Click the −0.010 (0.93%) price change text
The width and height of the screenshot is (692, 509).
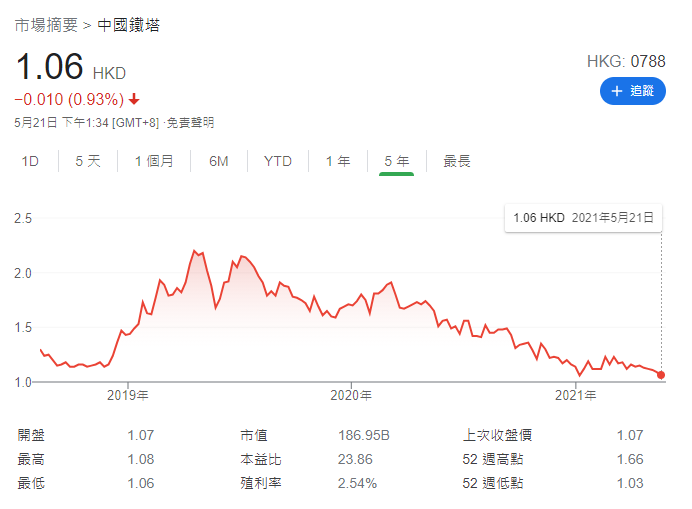click(69, 99)
